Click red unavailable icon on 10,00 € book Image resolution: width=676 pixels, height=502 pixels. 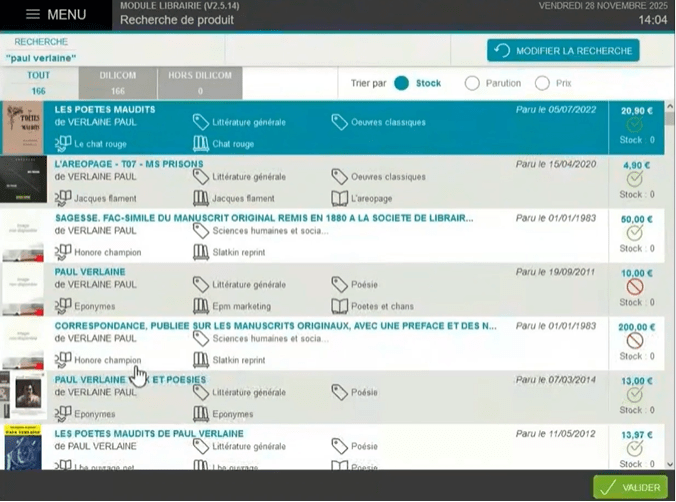coord(634,287)
